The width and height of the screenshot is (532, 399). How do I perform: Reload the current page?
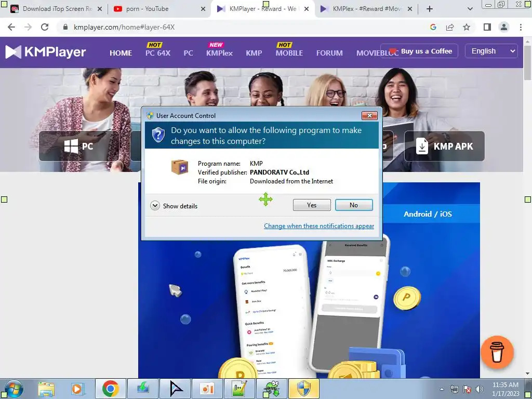point(45,27)
